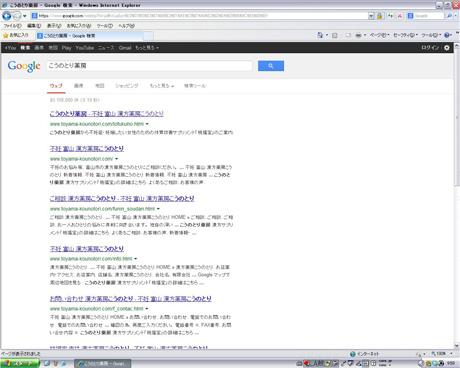Open the 表示 menu

(54, 26)
